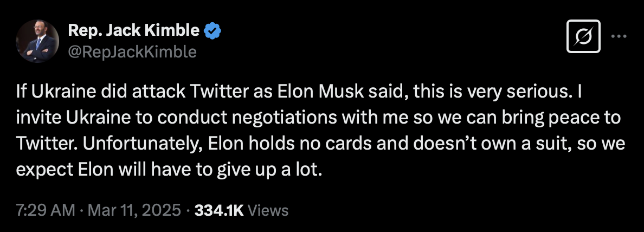644x232 pixels.
Task: Open the 334.1K view count number
Action: 219,210
